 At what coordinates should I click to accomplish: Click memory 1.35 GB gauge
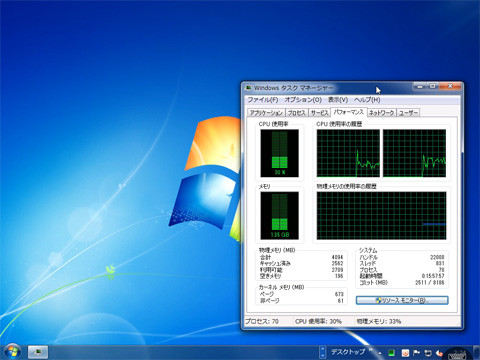tap(280, 216)
